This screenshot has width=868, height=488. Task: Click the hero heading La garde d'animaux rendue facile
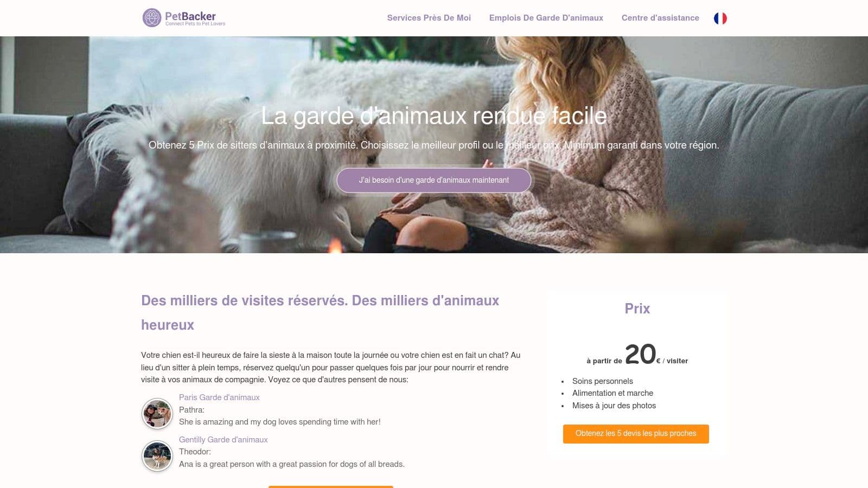pyautogui.click(x=433, y=115)
